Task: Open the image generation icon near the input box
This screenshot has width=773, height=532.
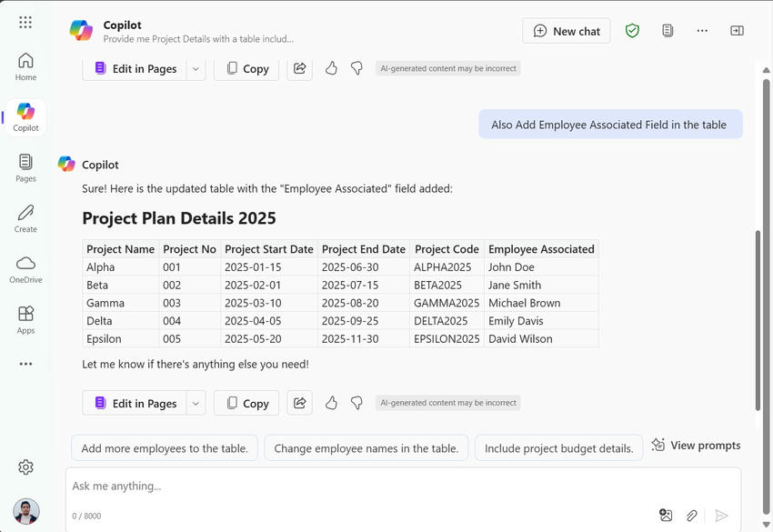Action: click(x=666, y=515)
